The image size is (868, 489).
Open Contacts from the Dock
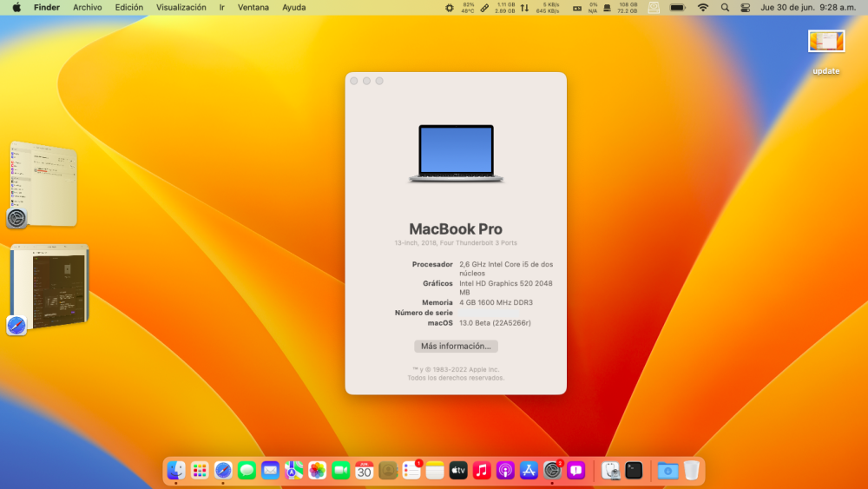tap(387, 471)
